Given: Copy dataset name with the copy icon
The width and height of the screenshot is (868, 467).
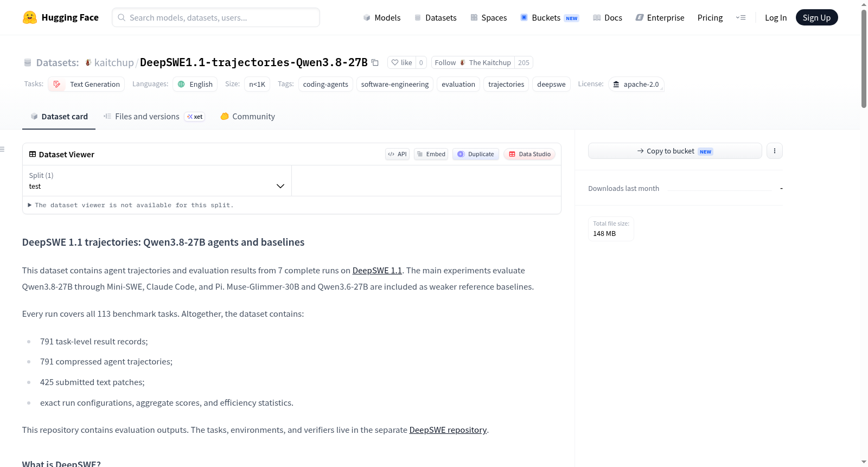Looking at the screenshot, I should [x=375, y=62].
